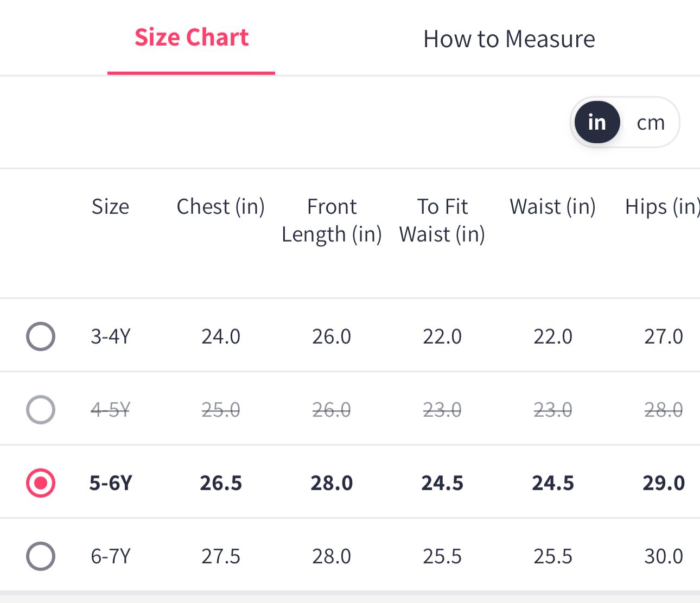Image resolution: width=700 pixels, height=603 pixels.
Task: Click the 26.5 chest value for 5-6Y
Action: pyautogui.click(x=221, y=483)
